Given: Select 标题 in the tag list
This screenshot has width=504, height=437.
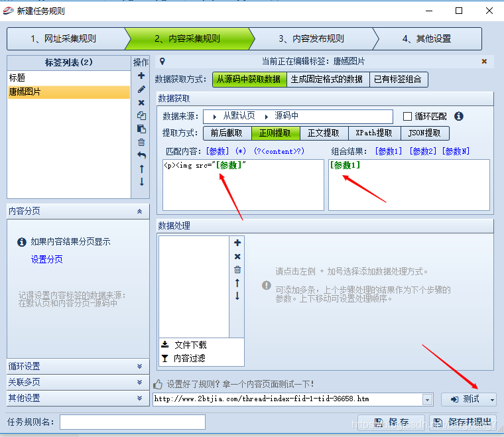Looking at the screenshot, I should (x=69, y=78).
